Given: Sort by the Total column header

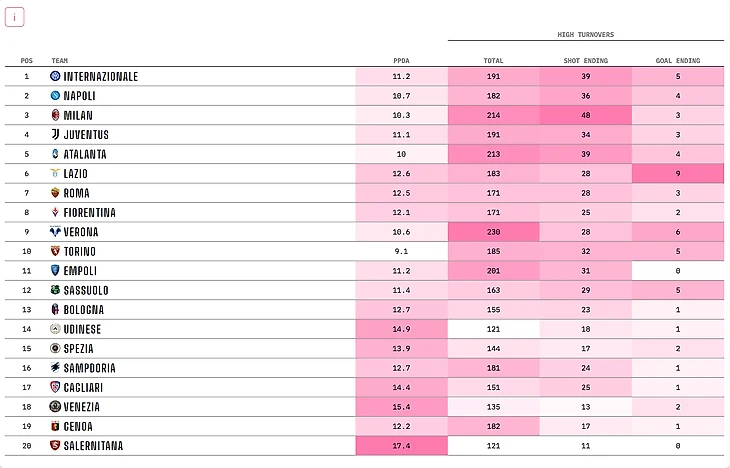Looking at the screenshot, I should 493,61.
